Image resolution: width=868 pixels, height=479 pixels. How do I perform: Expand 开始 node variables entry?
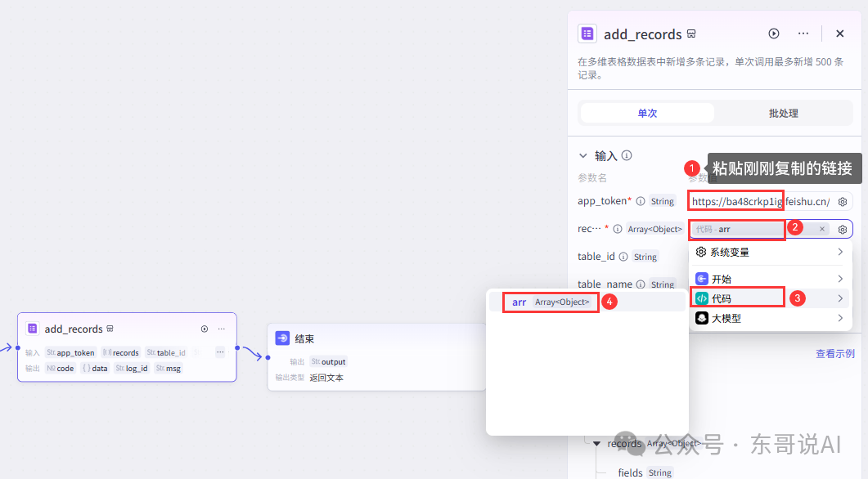(770, 279)
